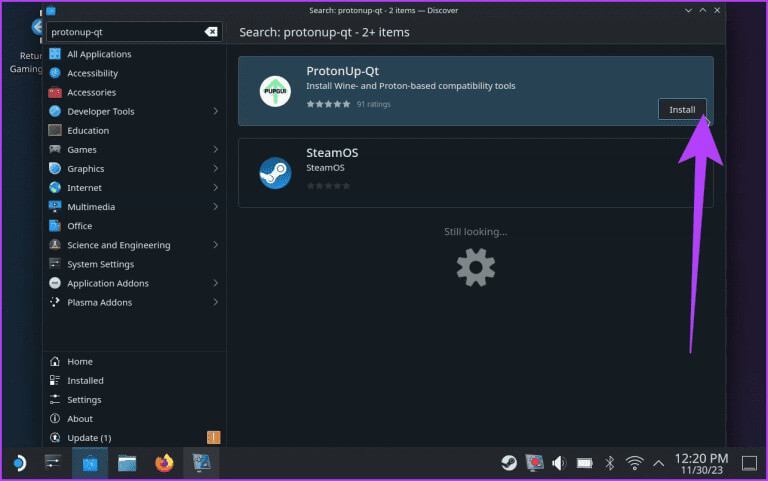Click the Games controller icon

pyautogui.click(x=55, y=149)
